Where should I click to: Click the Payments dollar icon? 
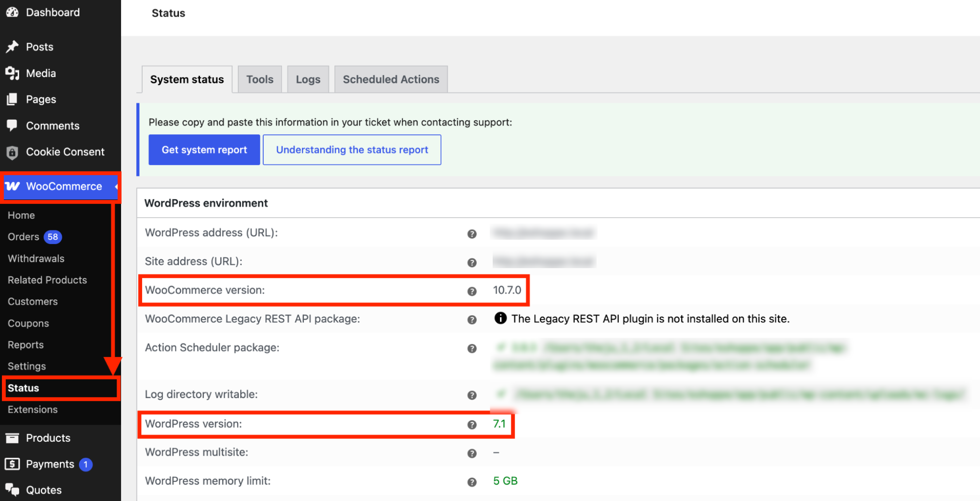[12, 464]
